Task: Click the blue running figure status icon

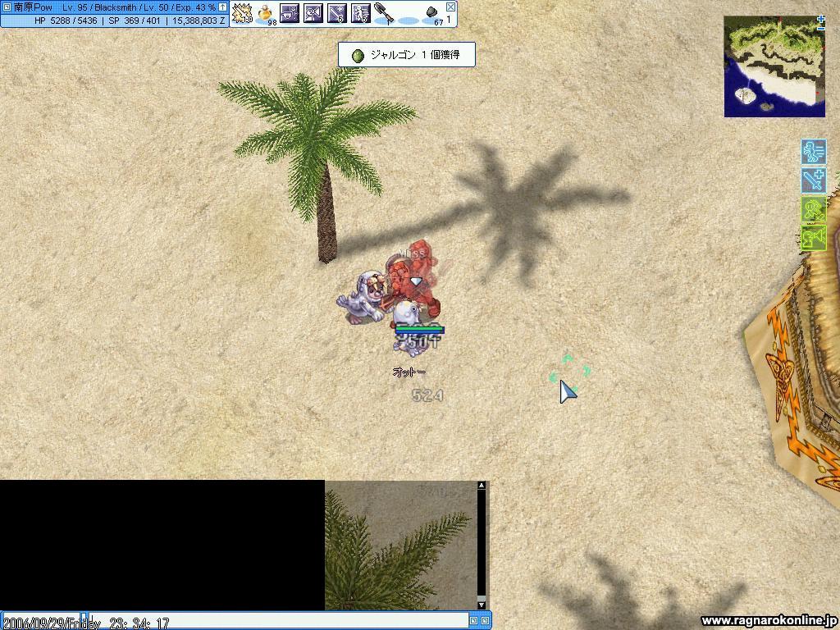Action: (813, 152)
